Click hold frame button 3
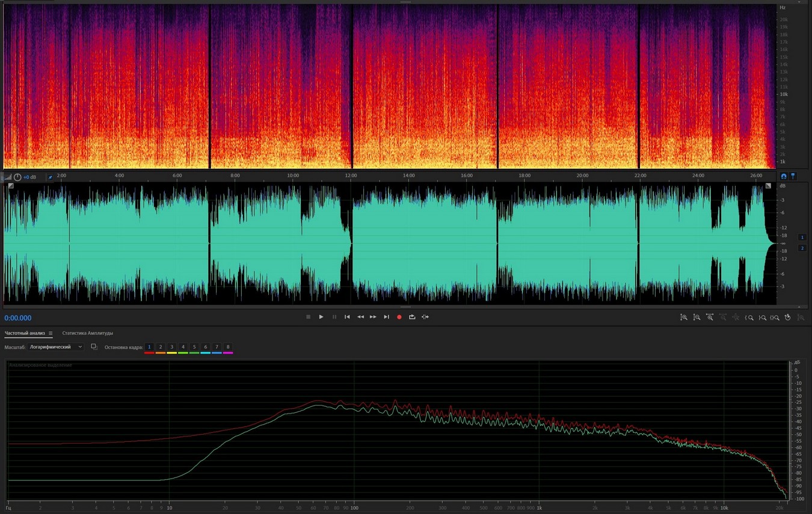 pos(171,347)
